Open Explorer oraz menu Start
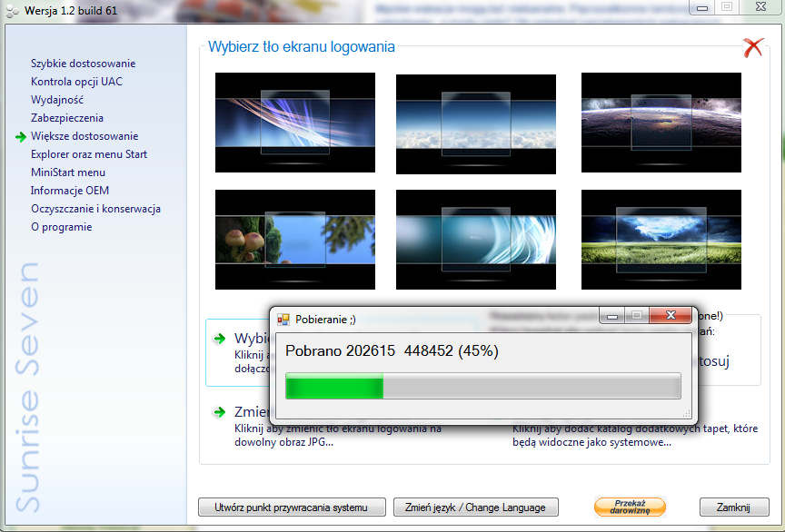This screenshot has height=532, width=785. [89, 154]
